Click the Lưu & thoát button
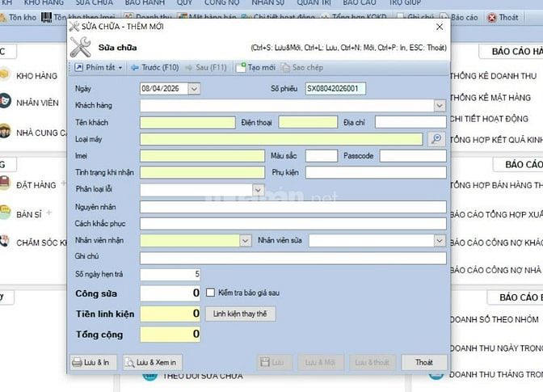The width and height of the screenshot is (543, 392). pyautogui.click(x=373, y=363)
